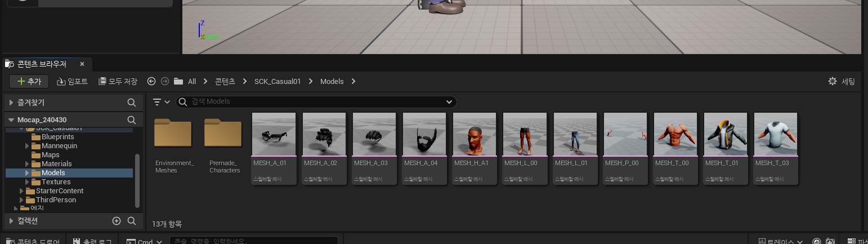868x244 pixels.
Task: Select MESH_P_00 hands asset
Action: click(625, 148)
